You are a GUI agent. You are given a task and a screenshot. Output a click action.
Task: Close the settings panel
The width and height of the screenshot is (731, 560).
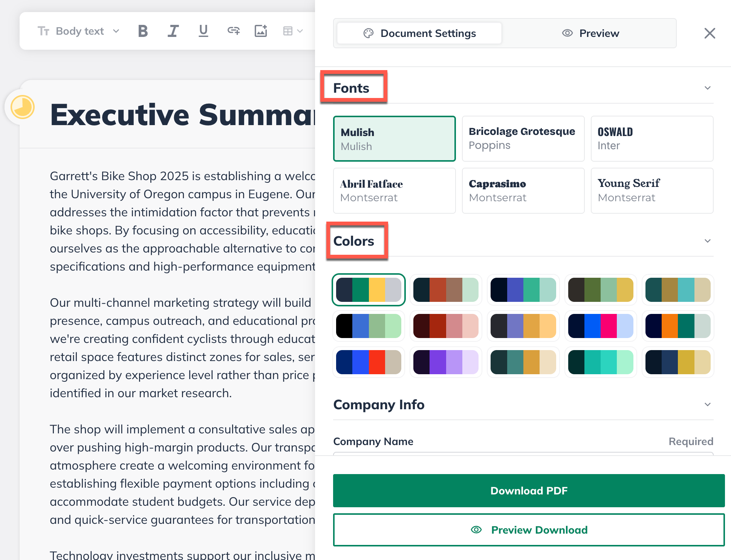pyautogui.click(x=710, y=33)
